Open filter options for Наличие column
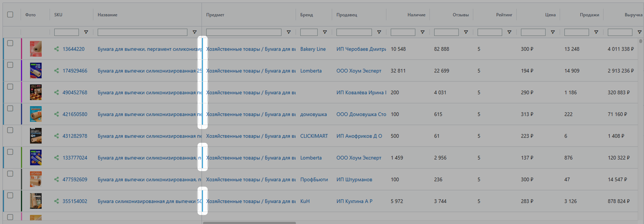The width and height of the screenshot is (644, 224). (422, 32)
